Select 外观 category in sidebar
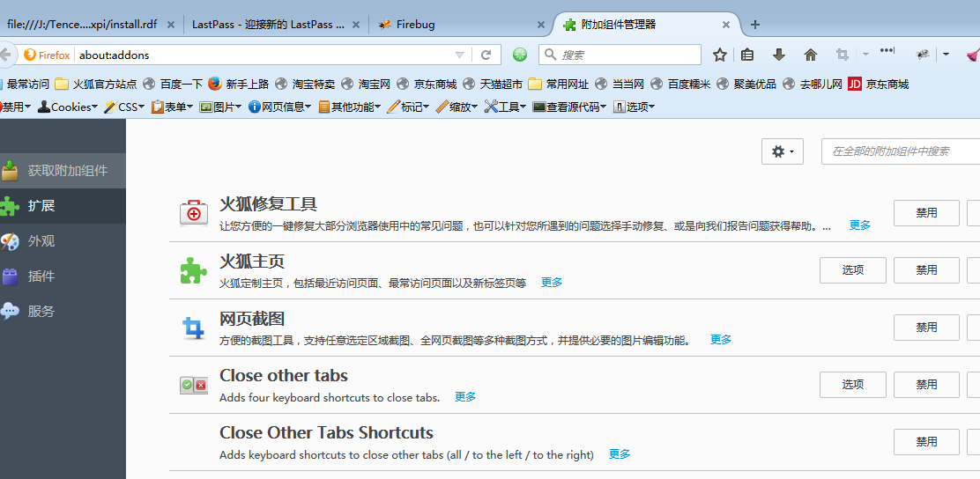 (63, 240)
